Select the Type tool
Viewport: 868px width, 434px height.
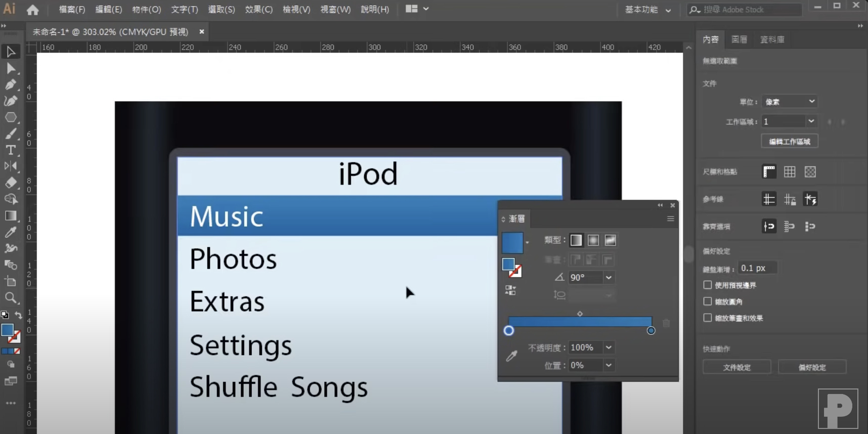pyautogui.click(x=11, y=150)
